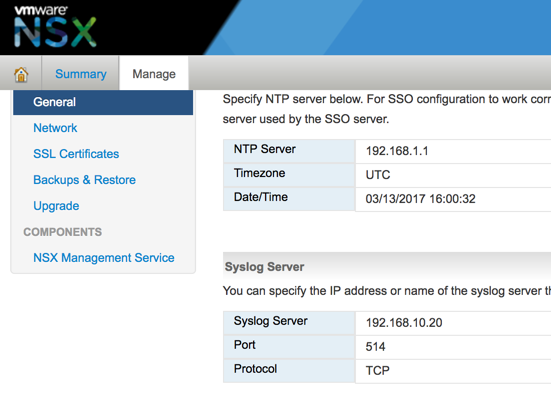Click the Home house icon
The width and height of the screenshot is (551, 397).
[21, 74]
